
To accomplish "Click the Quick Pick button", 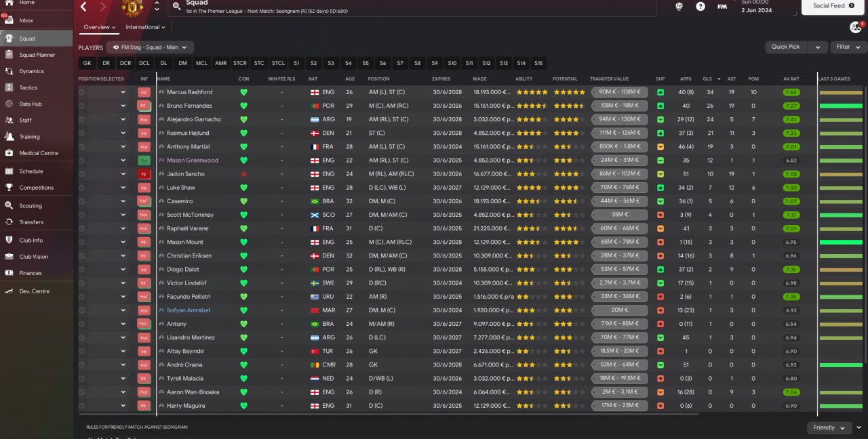I will [x=786, y=47].
